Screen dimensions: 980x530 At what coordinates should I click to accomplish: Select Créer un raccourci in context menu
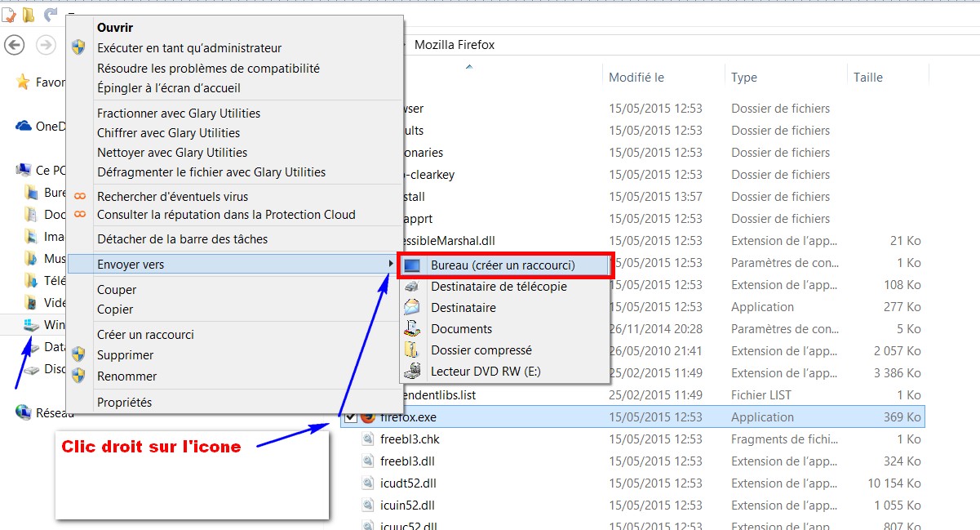tap(145, 335)
